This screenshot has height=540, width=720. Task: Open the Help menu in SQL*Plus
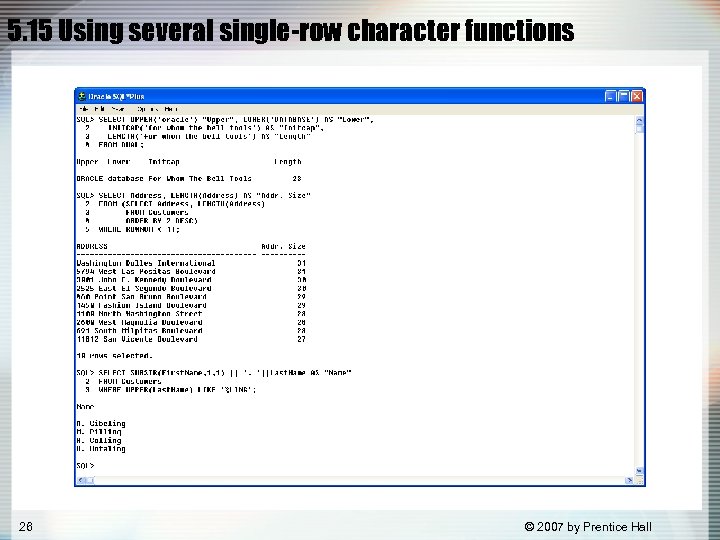[x=171, y=109]
